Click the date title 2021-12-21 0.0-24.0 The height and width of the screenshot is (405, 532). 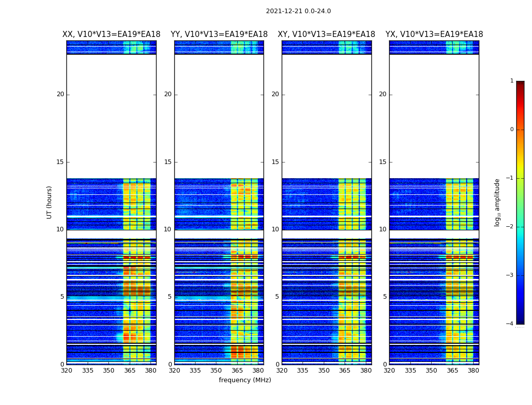pos(298,11)
